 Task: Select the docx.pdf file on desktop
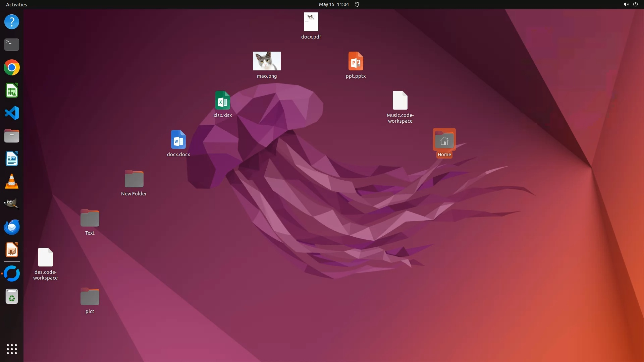click(x=311, y=22)
